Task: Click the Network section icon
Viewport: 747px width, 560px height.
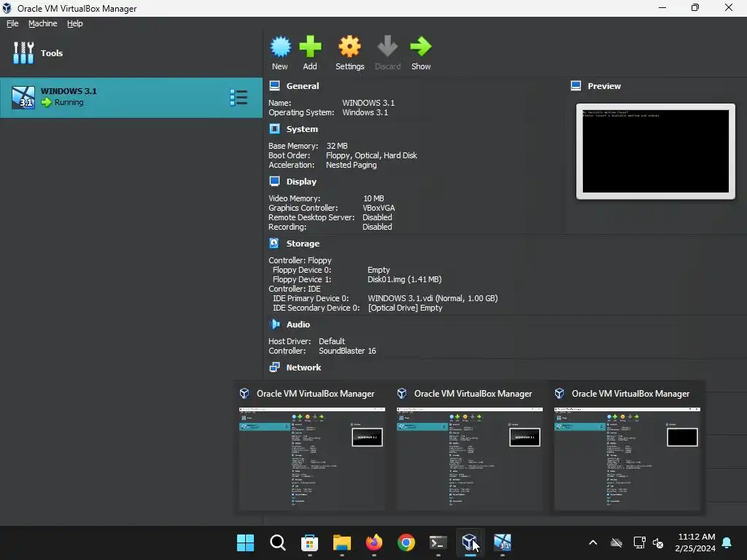Action: tap(274, 367)
